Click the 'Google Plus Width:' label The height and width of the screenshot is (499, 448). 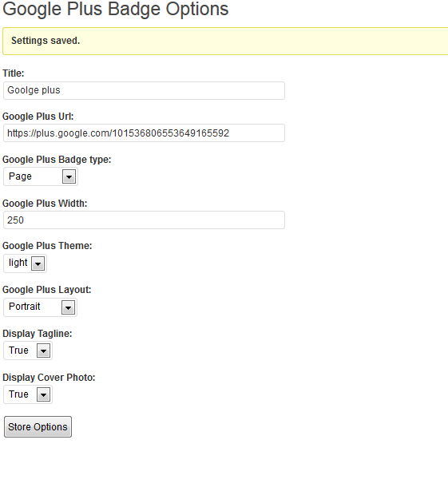tap(45, 204)
